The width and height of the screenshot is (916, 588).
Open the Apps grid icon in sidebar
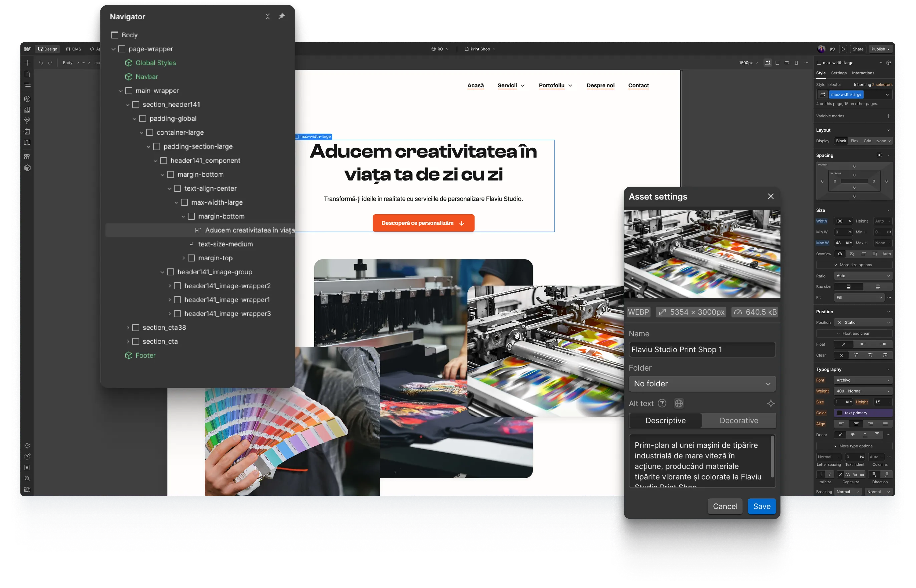coord(27,157)
